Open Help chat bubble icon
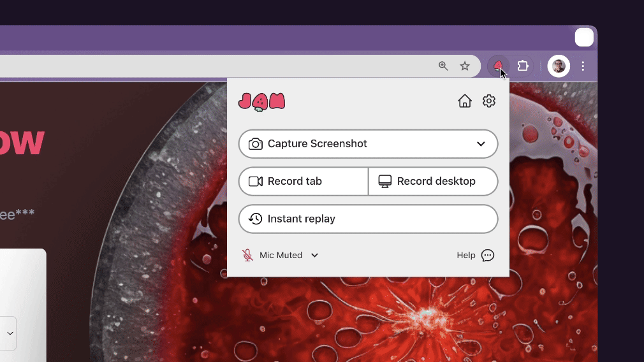Viewport: 644px width, 362px height. (x=488, y=256)
